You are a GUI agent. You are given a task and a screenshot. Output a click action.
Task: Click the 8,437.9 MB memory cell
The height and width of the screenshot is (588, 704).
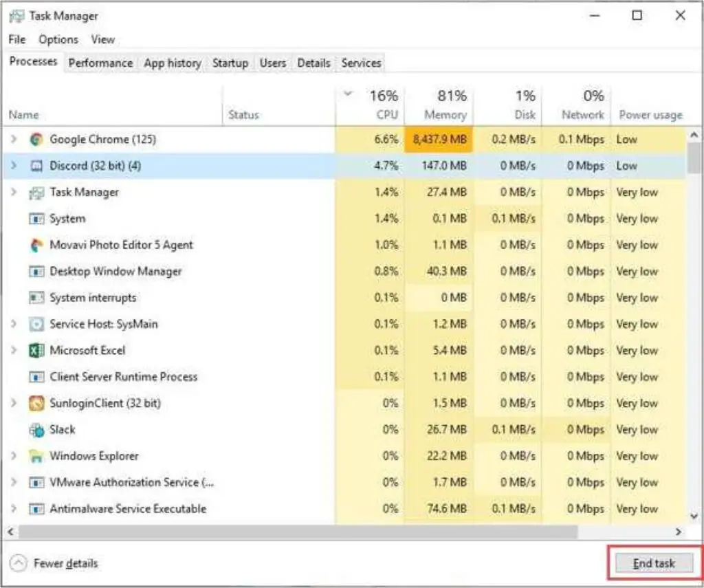(x=439, y=140)
